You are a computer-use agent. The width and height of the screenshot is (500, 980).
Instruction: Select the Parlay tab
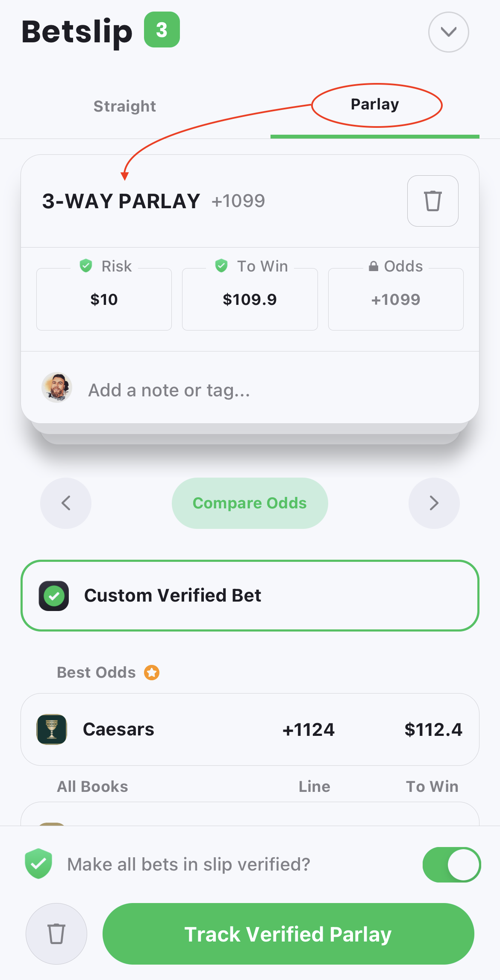click(375, 105)
